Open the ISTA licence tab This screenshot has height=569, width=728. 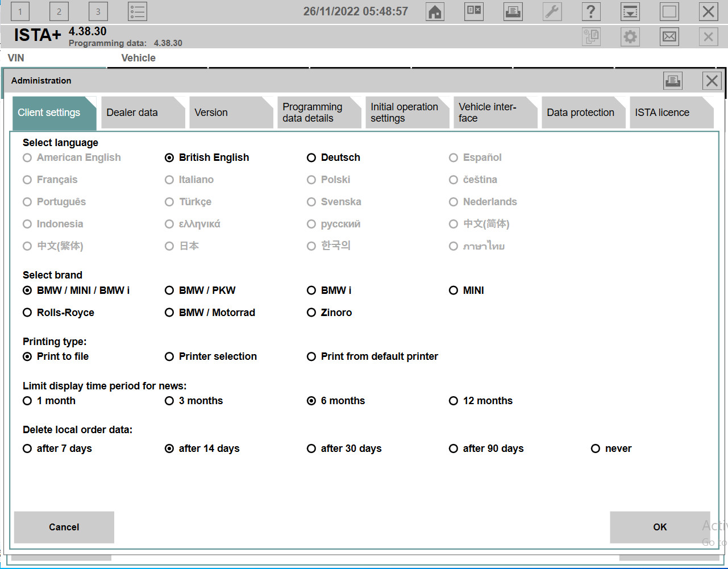click(x=672, y=113)
